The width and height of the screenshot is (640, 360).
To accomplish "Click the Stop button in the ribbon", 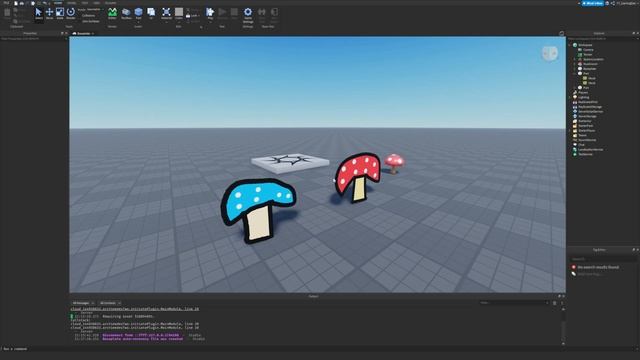I will pos(234,13).
